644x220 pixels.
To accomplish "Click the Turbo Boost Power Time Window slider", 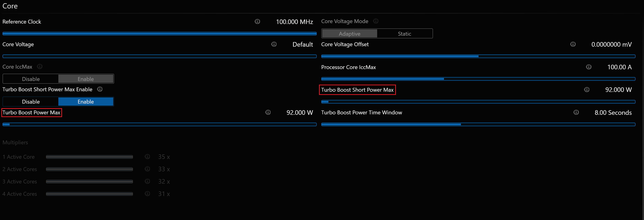I will tap(478, 124).
